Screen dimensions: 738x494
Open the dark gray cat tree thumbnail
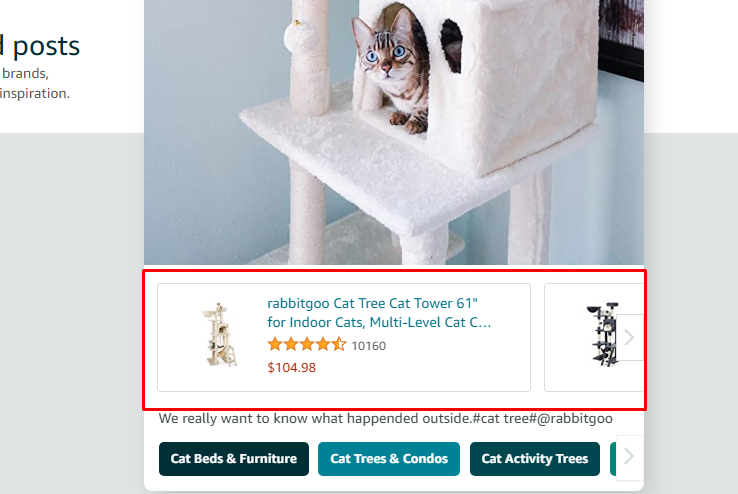tap(604, 335)
